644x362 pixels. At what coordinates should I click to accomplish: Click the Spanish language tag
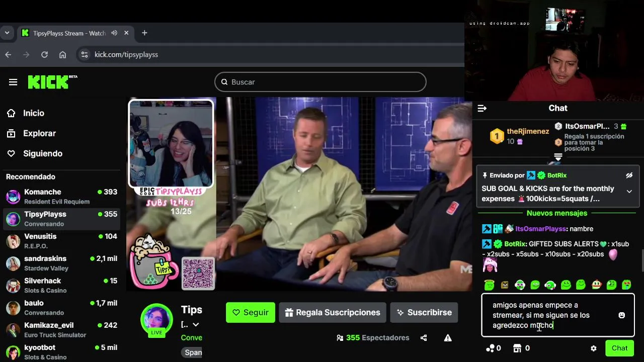pos(192,352)
